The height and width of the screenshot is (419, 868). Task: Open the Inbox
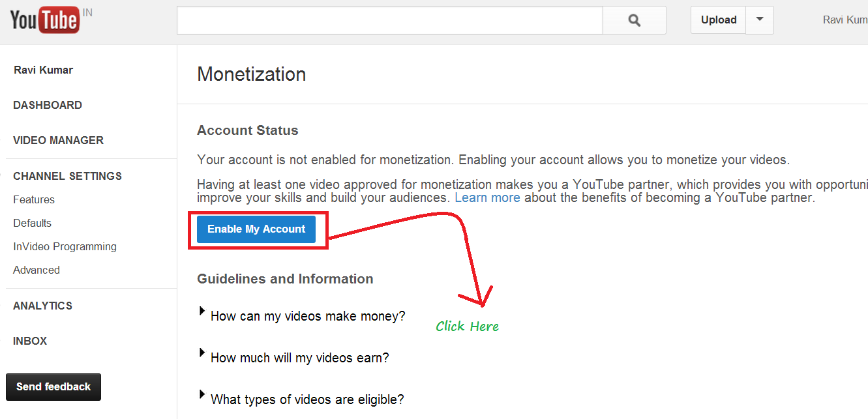pos(30,341)
